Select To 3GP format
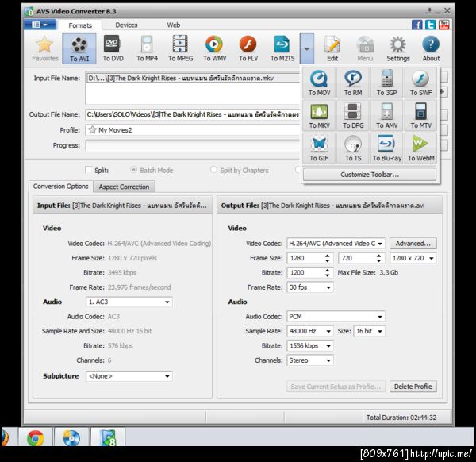The width and height of the screenshot is (476, 462). pyautogui.click(x=387, y=83)
